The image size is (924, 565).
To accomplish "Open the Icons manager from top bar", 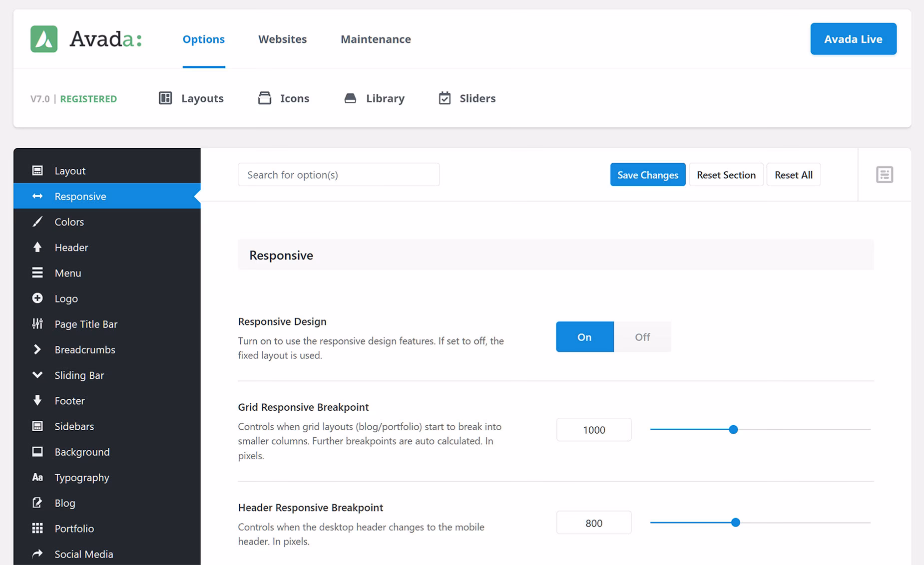I will click(x=265, y=98).
